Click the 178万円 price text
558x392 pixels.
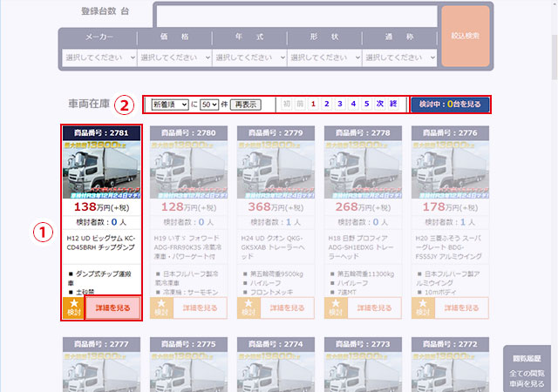pos(450,207)
